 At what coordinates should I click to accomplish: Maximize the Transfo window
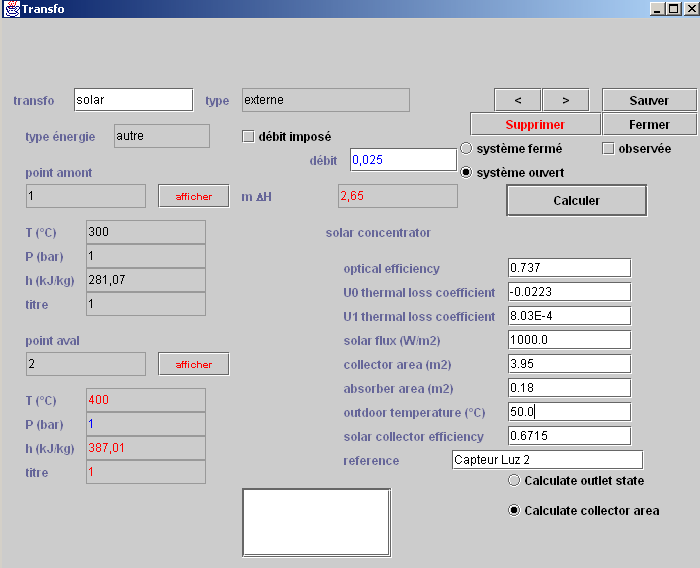click(x=674, y=8)
